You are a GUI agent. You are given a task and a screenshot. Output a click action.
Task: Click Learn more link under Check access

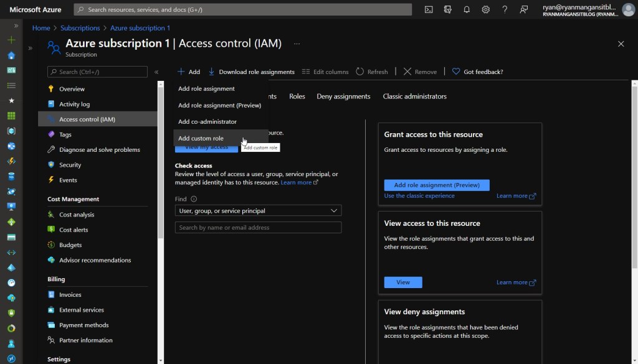[299, 182]
